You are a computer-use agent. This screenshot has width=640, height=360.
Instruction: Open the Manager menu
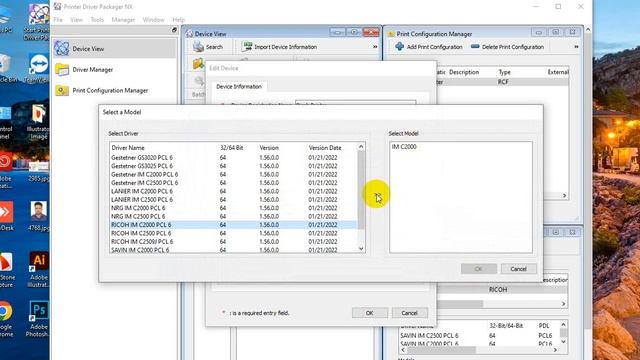tap(123, 20)
